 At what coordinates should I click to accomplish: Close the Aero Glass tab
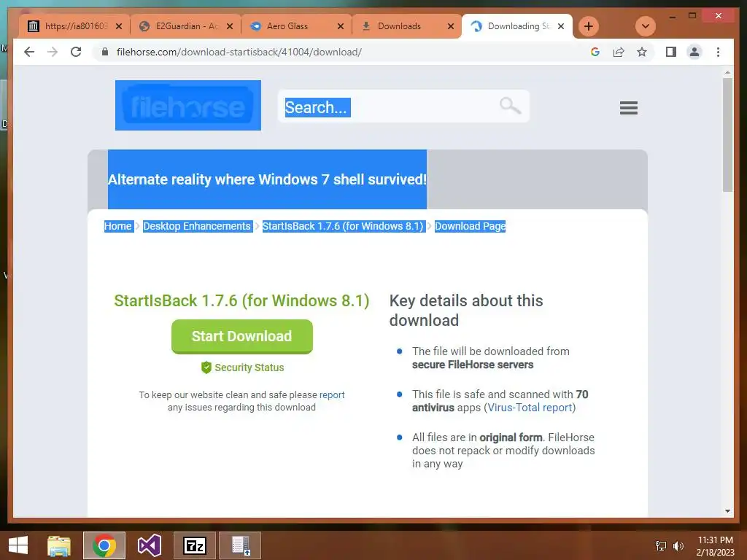coord(340,26)
